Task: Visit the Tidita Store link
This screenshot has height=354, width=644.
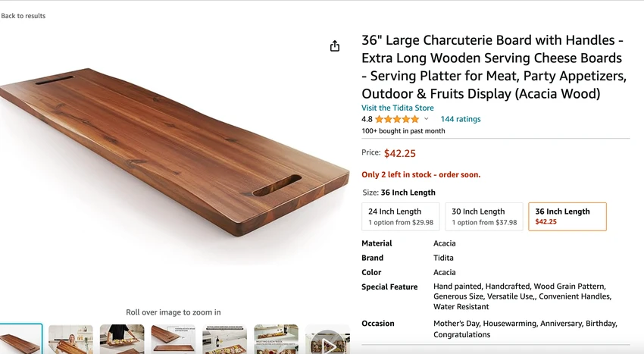Action: 397,108
